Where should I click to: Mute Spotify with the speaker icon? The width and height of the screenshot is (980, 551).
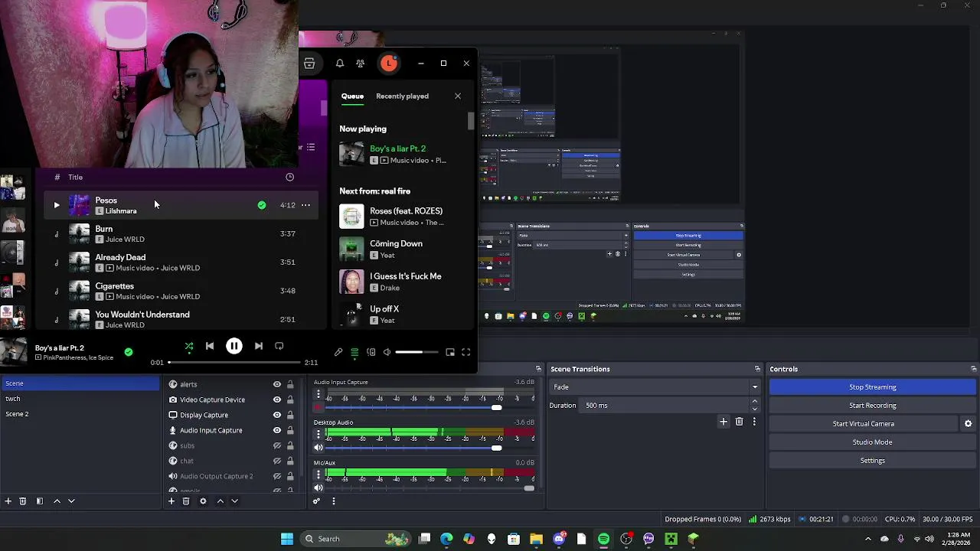(387, 352)
